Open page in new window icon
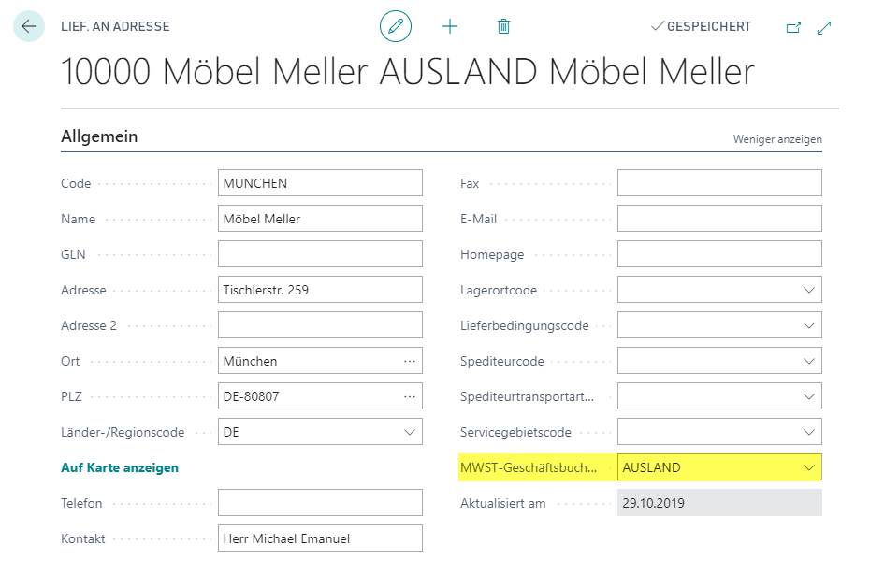 coord(794,27)
